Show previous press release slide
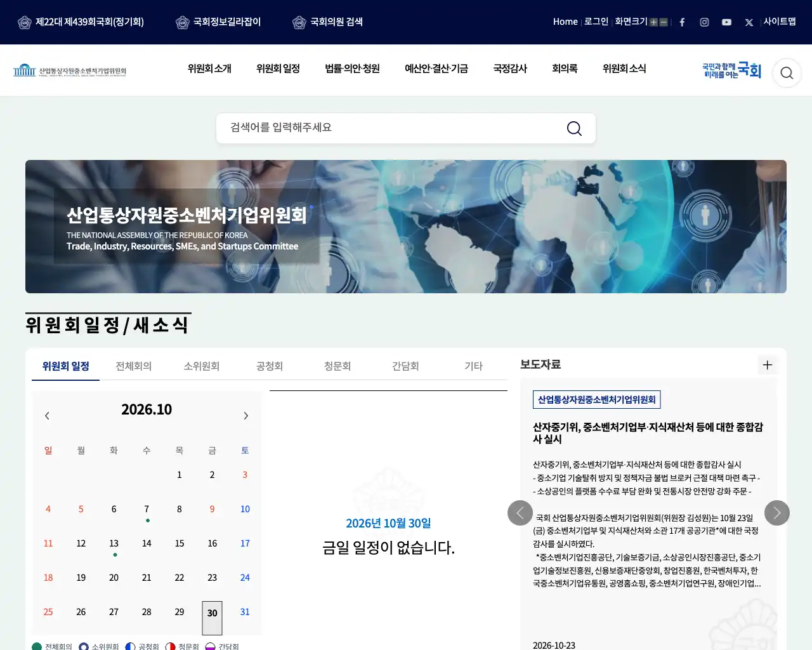Screen dimensions: 812x650 click(520, 513)
